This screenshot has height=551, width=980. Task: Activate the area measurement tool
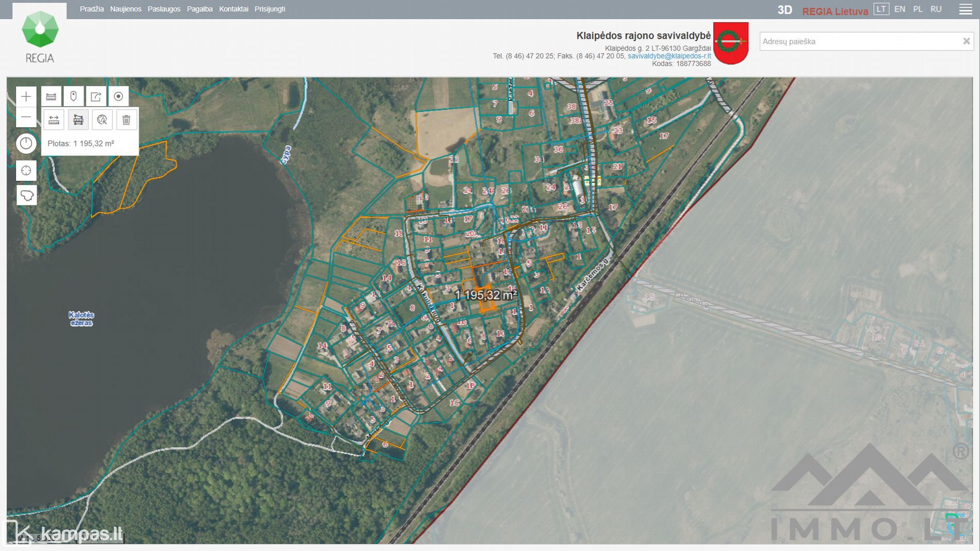[78, 120]
